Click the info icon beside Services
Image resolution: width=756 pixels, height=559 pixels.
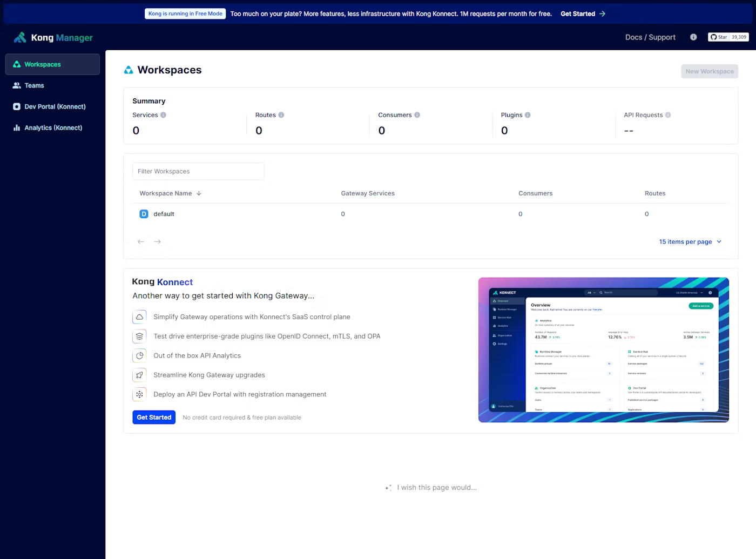[163, 115]
